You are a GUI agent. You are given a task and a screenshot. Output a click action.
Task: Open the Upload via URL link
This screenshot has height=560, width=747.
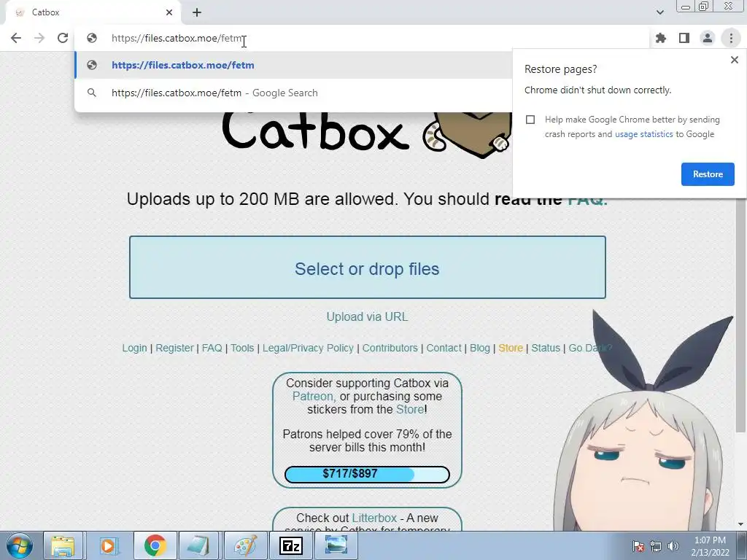coord(367,316)
